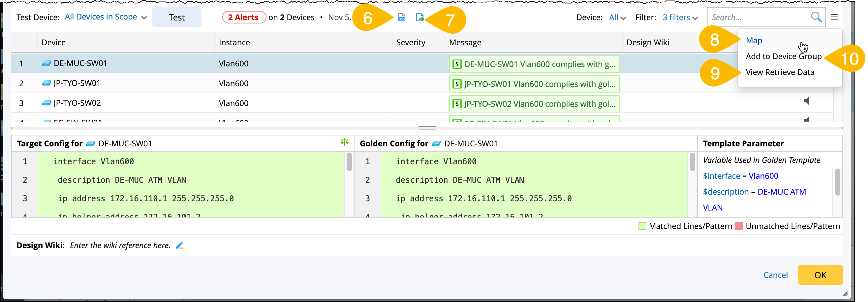Click the DE-MUC-SW01 switch device icon
Viewport: 868px width, 302px height.
click(46, 63)
